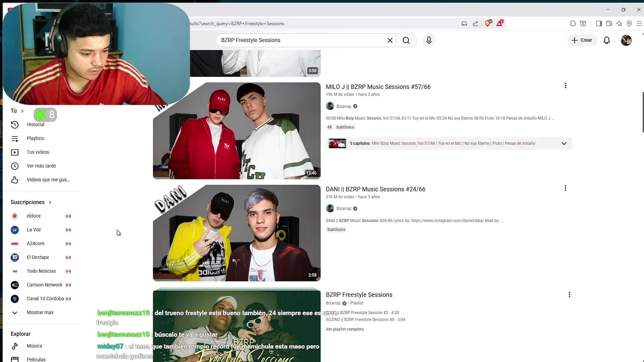Click the Brave Shields lion icon
Image resolution: width=644 pixels, height=362 pixels.
click(488, 23)
